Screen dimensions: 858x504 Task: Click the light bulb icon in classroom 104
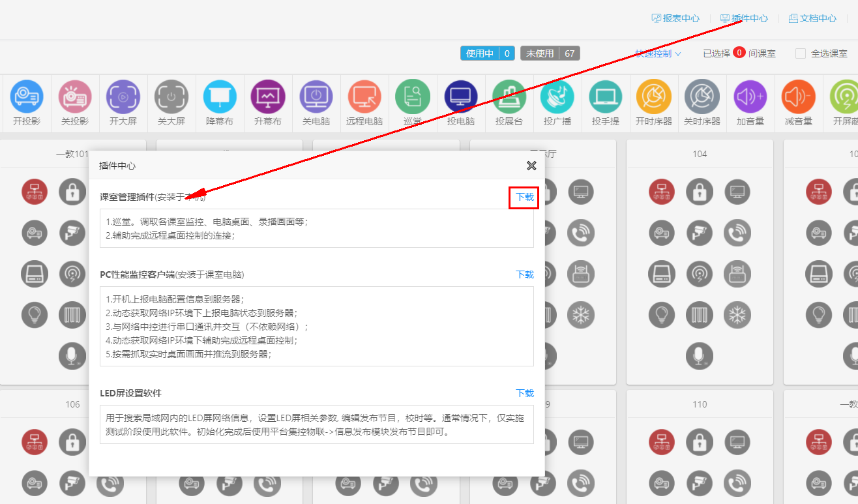[x=662, y=315]
